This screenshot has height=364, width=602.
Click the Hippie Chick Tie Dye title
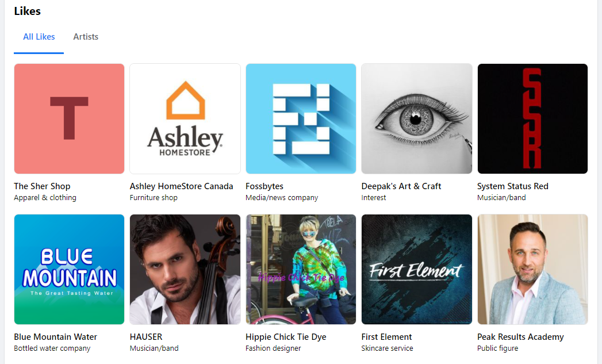(286, 337)
